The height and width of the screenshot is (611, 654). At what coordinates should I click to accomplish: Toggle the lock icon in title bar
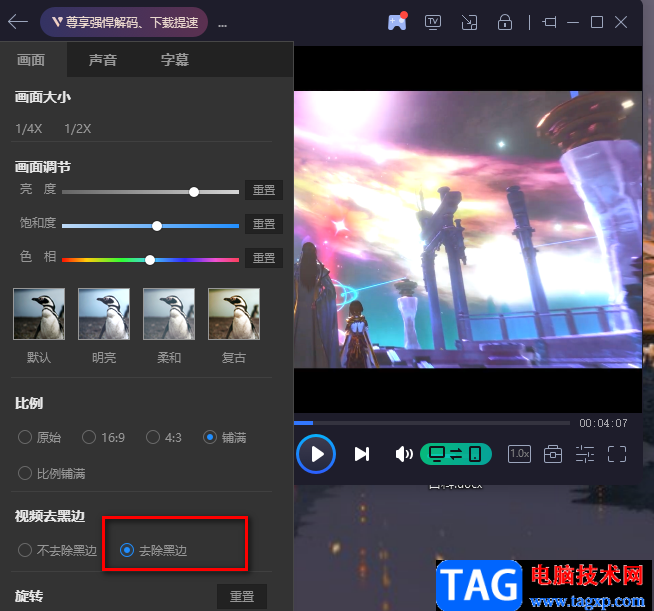coord(505,22)
